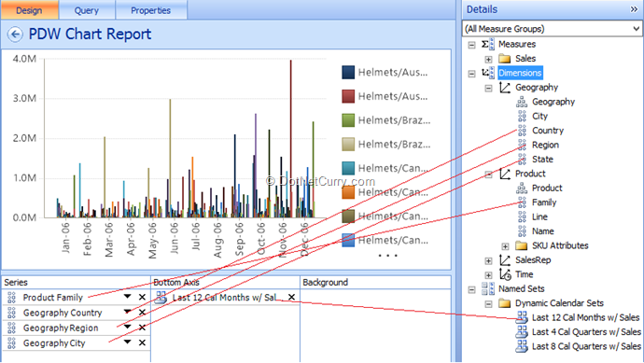Collapse the Named Sets tree node
Screen dimensions: 644x363
coord(471,289)
